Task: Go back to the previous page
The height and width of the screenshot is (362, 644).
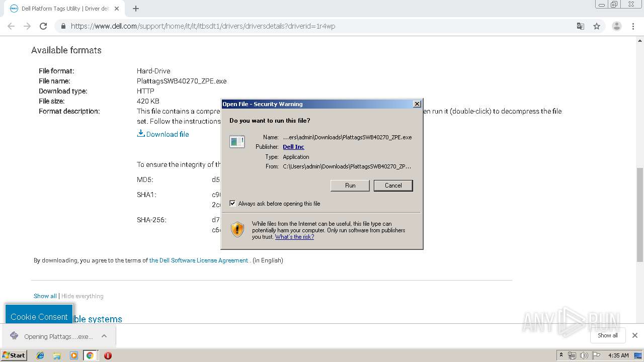Action: click(x=11, y=26)
